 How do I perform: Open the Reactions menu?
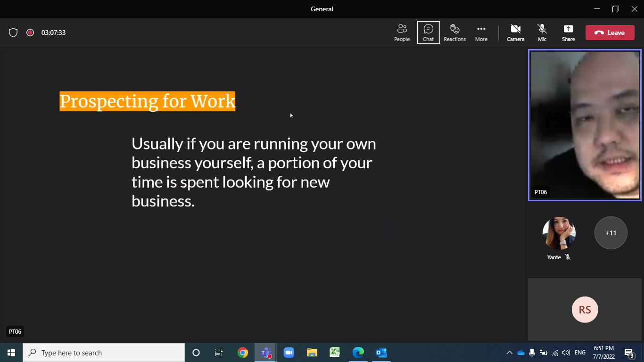(x=454, y=33)
